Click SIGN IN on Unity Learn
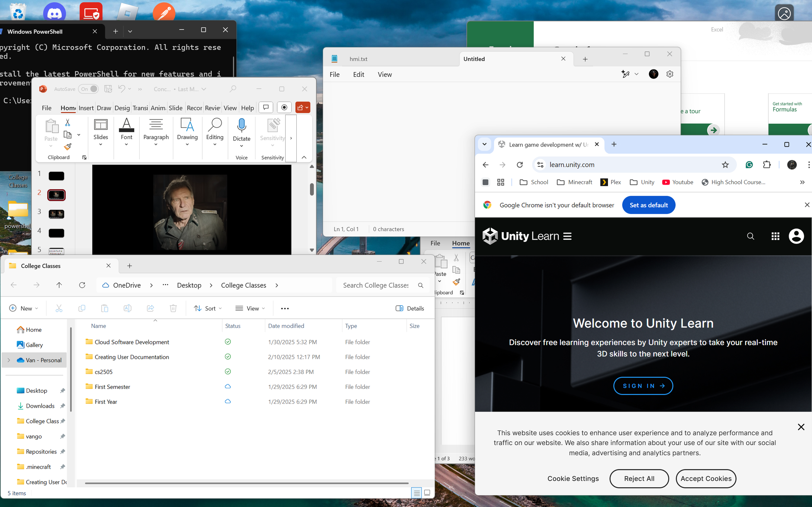812x507 pixels. [643, 386]
